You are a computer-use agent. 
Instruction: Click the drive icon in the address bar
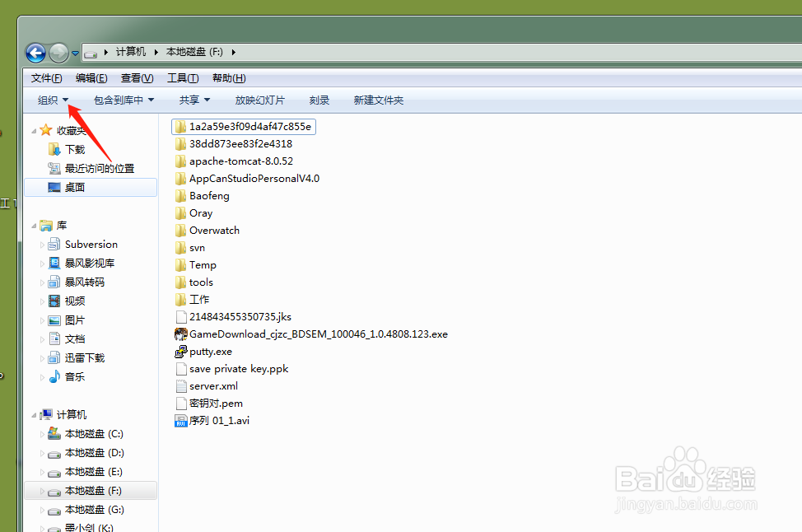(x=91, y=53)
